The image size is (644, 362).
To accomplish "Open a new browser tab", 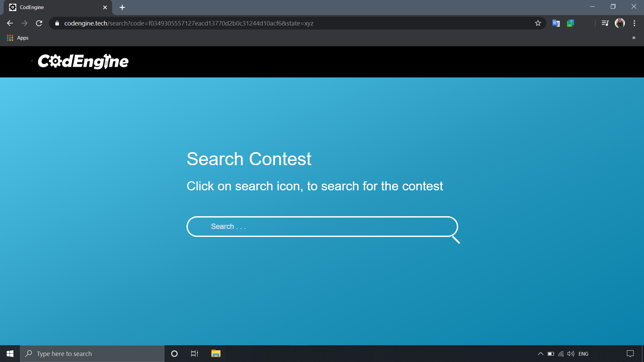I will point(122,7).
